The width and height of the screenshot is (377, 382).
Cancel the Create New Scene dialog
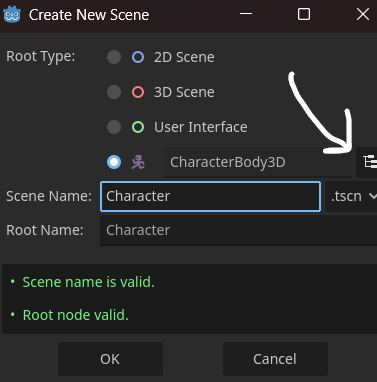coord(275,359)
